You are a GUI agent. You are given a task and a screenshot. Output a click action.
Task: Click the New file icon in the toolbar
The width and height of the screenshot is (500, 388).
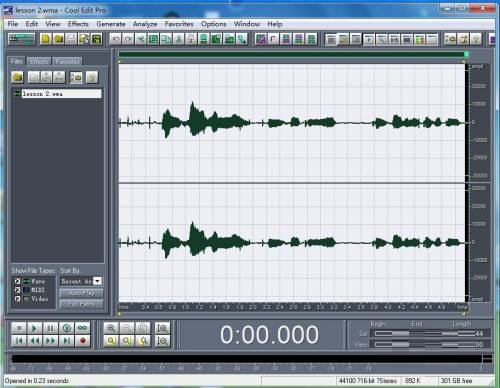tap(46, 39)
